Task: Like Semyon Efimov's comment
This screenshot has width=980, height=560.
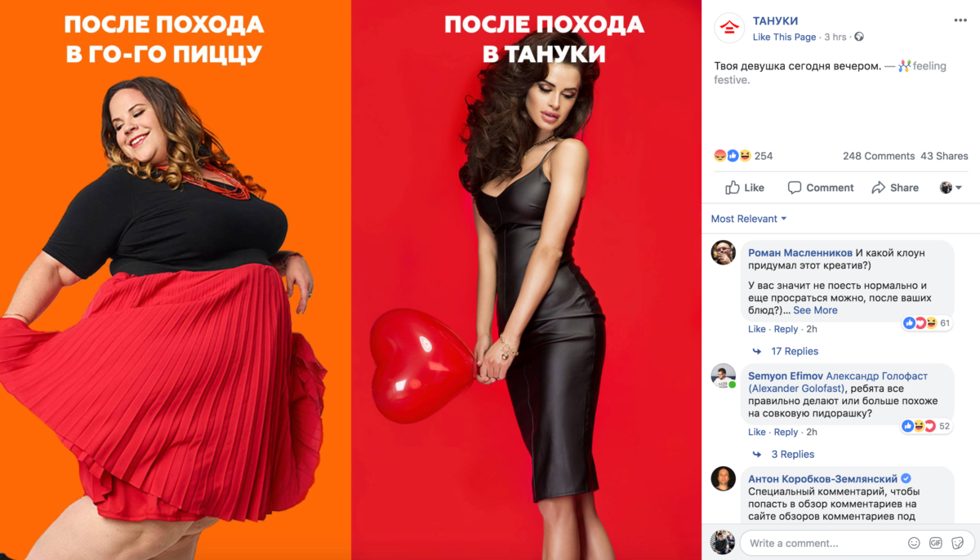Action: (757, 432)
